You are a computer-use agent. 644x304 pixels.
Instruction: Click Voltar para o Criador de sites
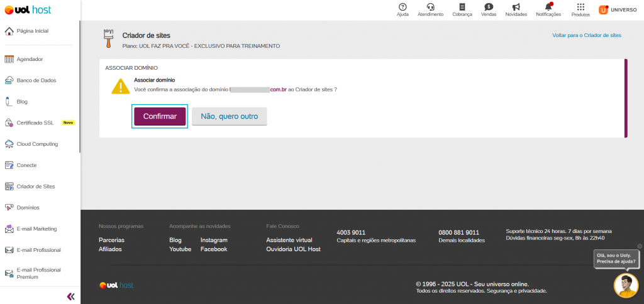click(x=587, y=35)
